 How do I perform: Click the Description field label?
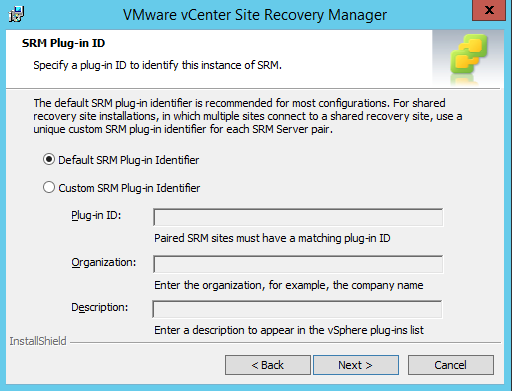click(99, 307)
